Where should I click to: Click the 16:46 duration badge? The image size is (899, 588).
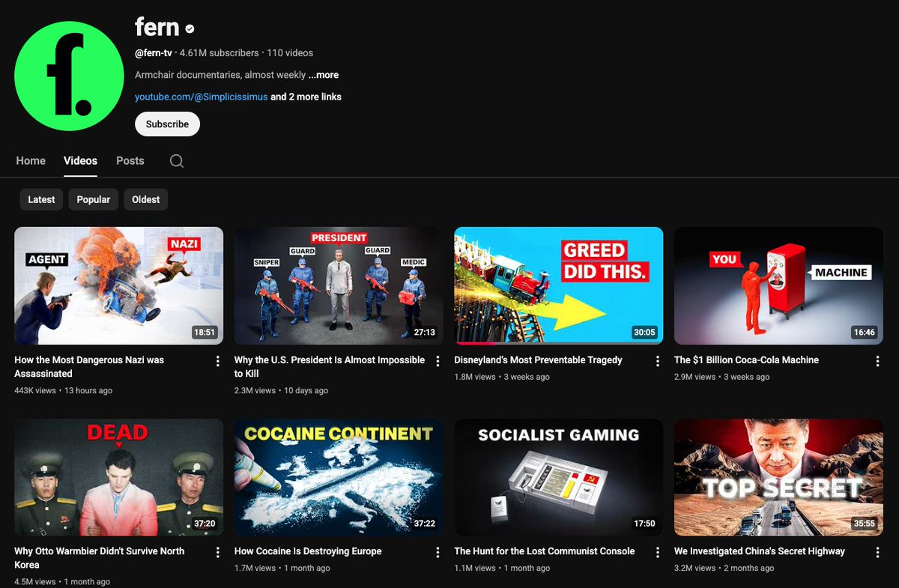[864, 333]
